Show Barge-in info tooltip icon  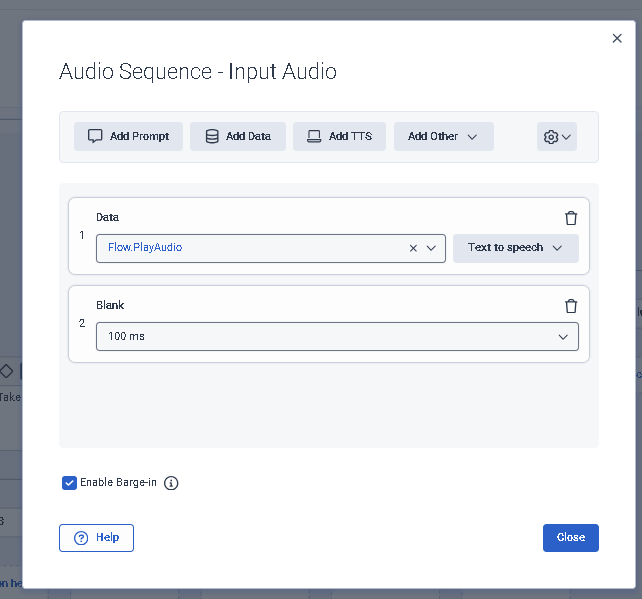(171, 483)
